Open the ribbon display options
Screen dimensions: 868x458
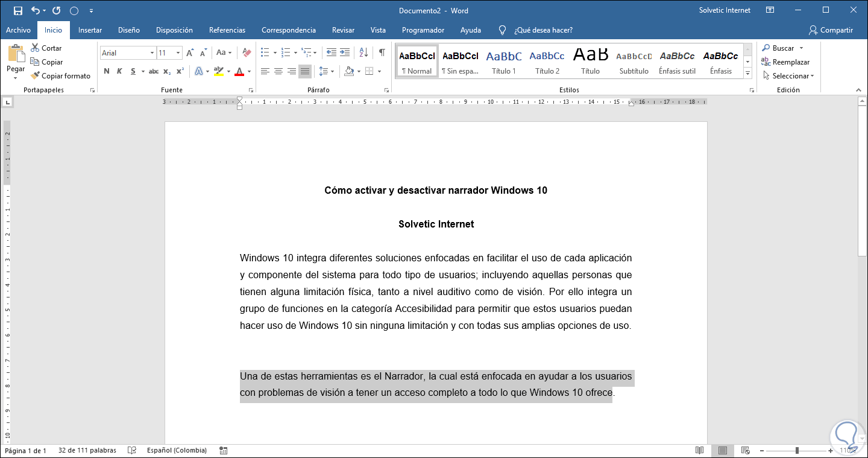[770, 10]
